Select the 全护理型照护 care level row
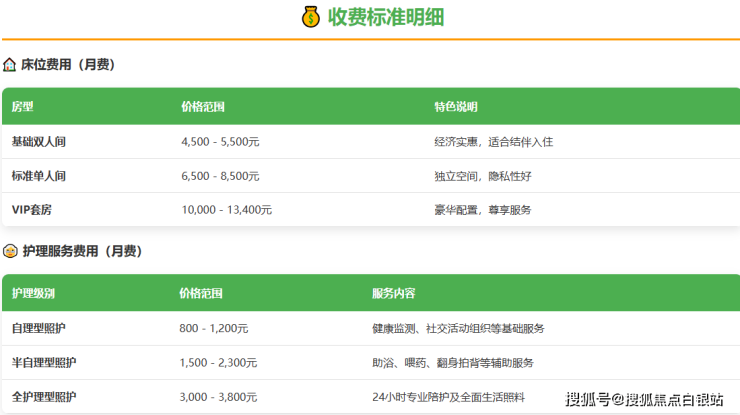Image resolution: width=740 pixels, height=415 pixels. point(45,396)
